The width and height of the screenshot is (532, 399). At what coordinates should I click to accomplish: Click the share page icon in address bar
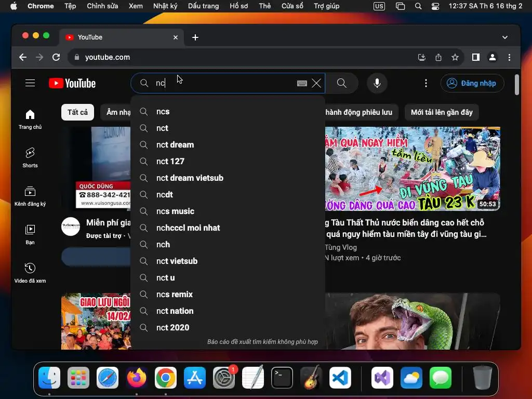438,57
